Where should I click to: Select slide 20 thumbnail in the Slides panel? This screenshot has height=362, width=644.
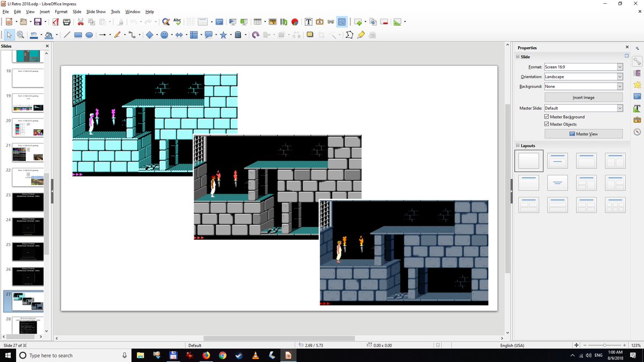[28, 129]
